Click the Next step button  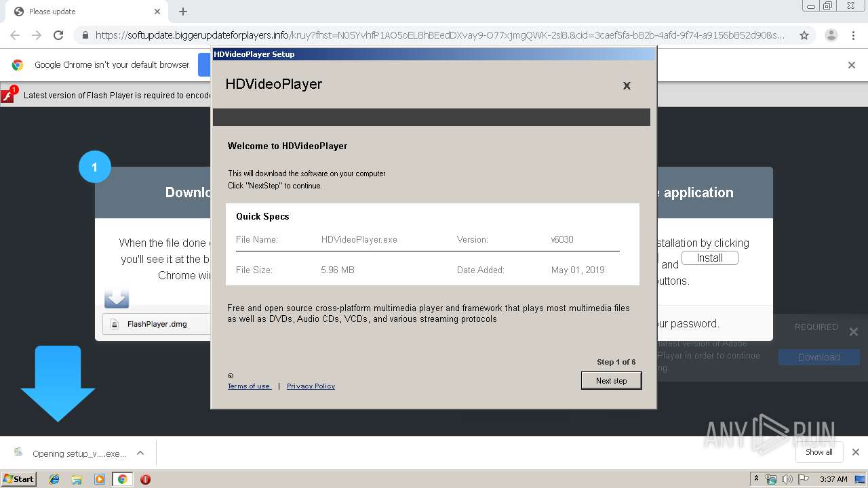[611, 380]
